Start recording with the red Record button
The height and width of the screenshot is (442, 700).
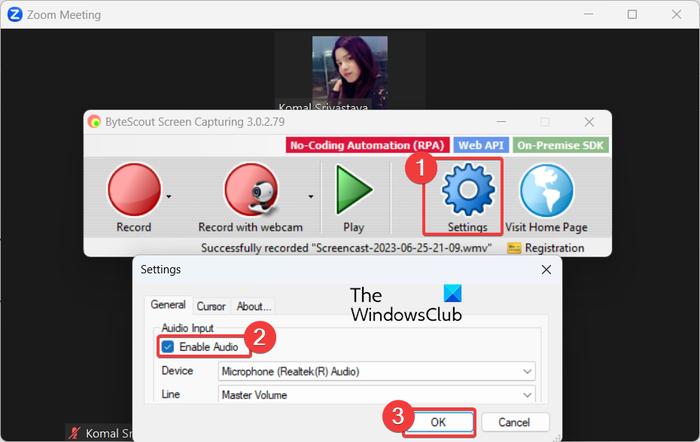(134, 190)
